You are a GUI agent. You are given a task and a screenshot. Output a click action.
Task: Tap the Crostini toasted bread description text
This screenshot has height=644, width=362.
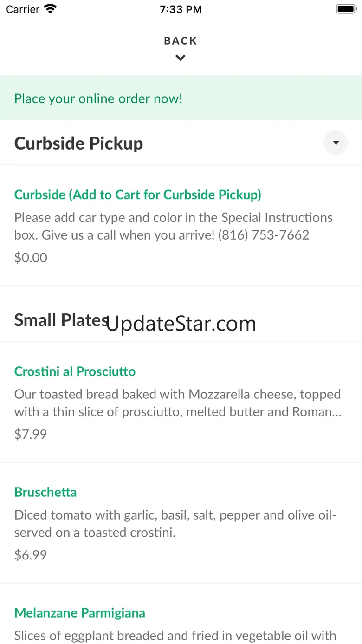pos(178,403)
